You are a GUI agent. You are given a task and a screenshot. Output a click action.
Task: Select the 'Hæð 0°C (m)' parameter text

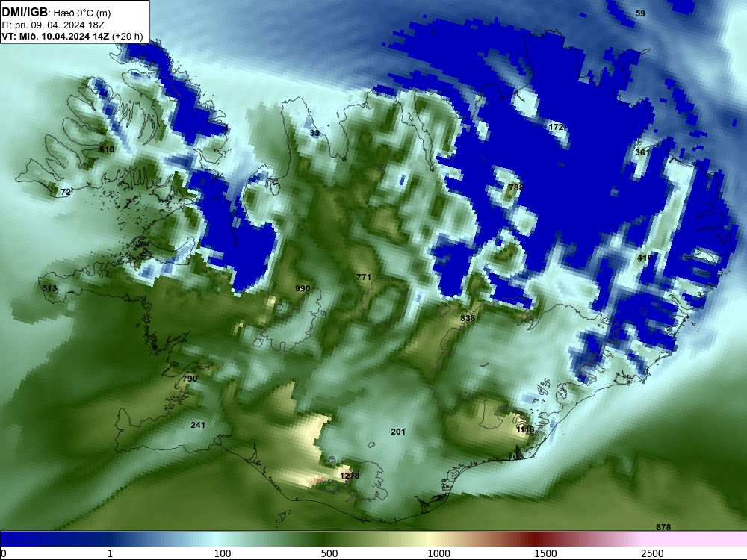(82, 13)
